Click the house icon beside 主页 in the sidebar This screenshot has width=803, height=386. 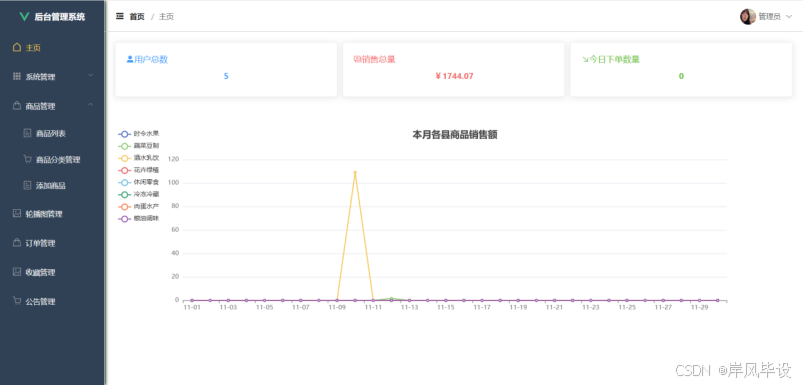[17, 47]
